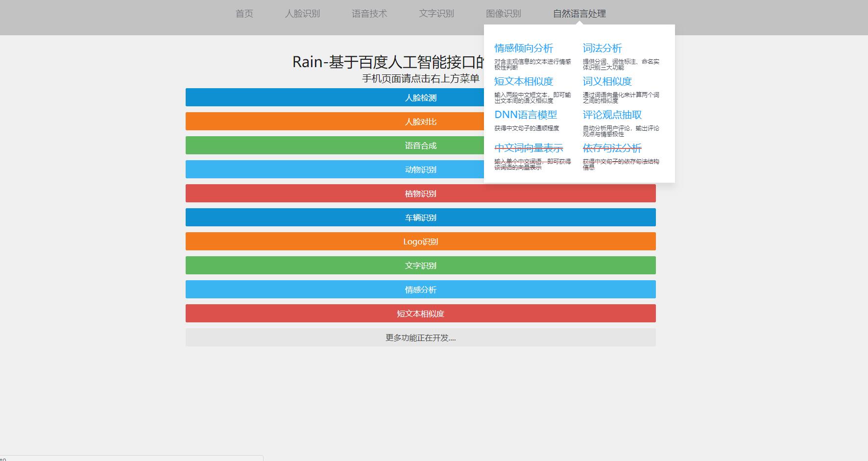The width and height of the screenshot is (868, 461).
Task: Click description 通过词语向量化来计算两个词之间的相似度
Action: pyautogui.click(x=621, y=98)
